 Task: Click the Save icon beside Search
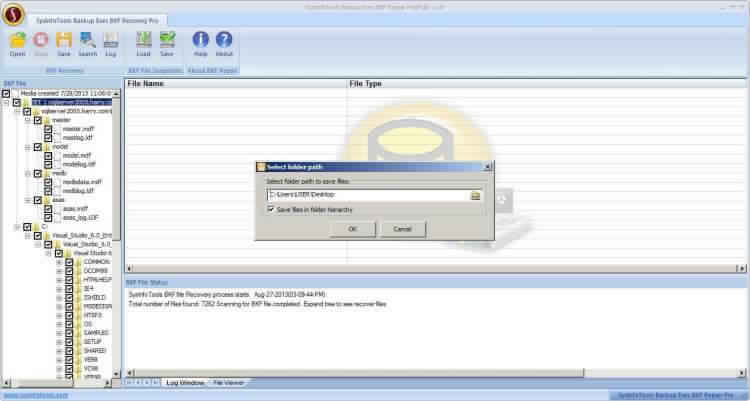(x=64, y=41)
